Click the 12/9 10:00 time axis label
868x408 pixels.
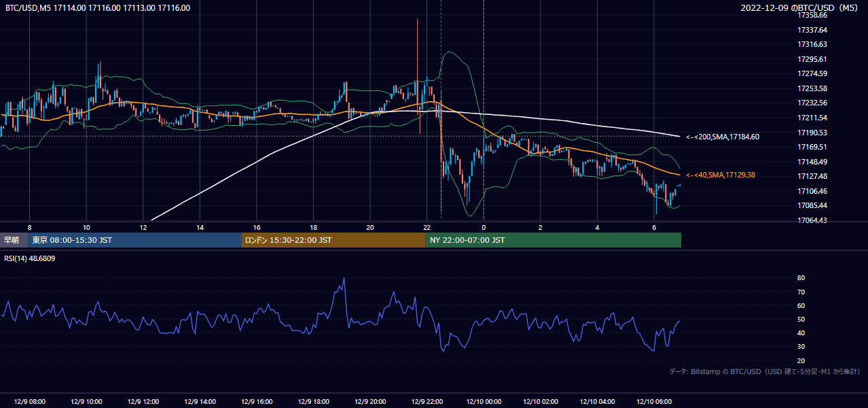tap(86, 401)
